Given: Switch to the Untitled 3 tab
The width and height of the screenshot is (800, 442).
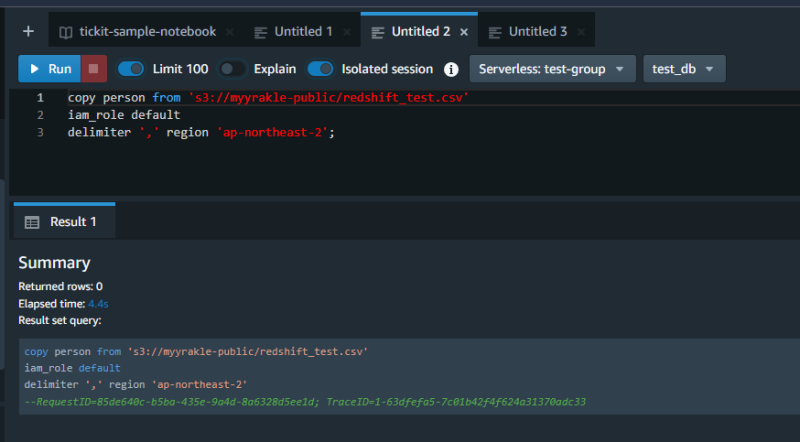Looking at the screenshot, I should click(x=537, y=32).
